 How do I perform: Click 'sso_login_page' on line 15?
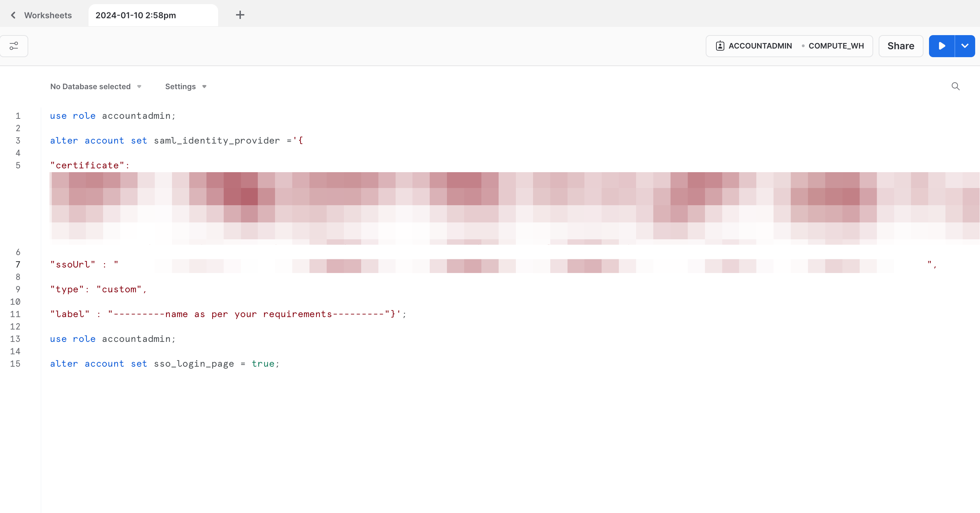click(194, 364)
